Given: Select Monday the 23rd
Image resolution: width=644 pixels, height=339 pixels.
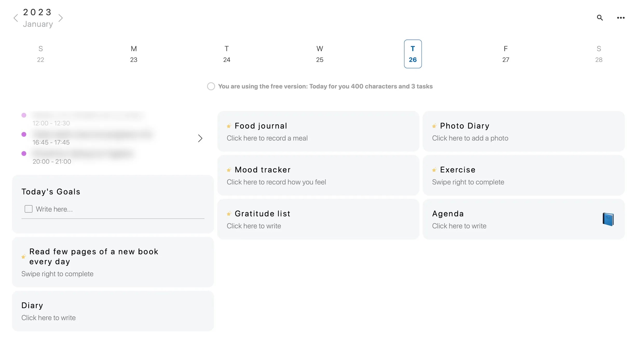Looking at the screenshot, I should 134,54.
